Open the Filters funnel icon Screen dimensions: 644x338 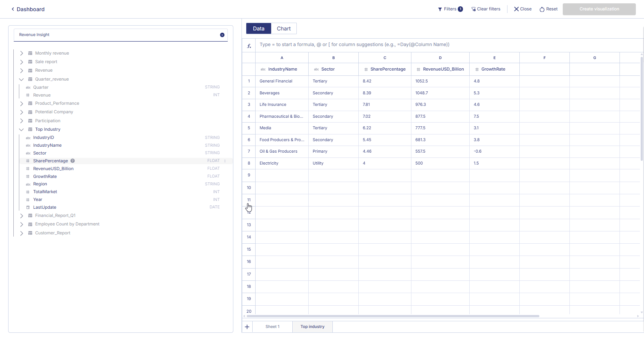440,9
